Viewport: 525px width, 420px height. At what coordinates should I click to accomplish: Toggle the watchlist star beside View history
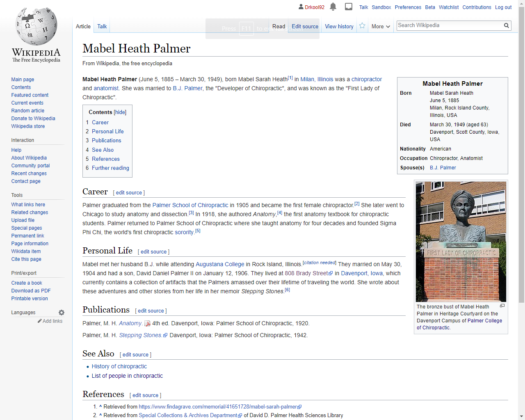[x=362, y=25]
